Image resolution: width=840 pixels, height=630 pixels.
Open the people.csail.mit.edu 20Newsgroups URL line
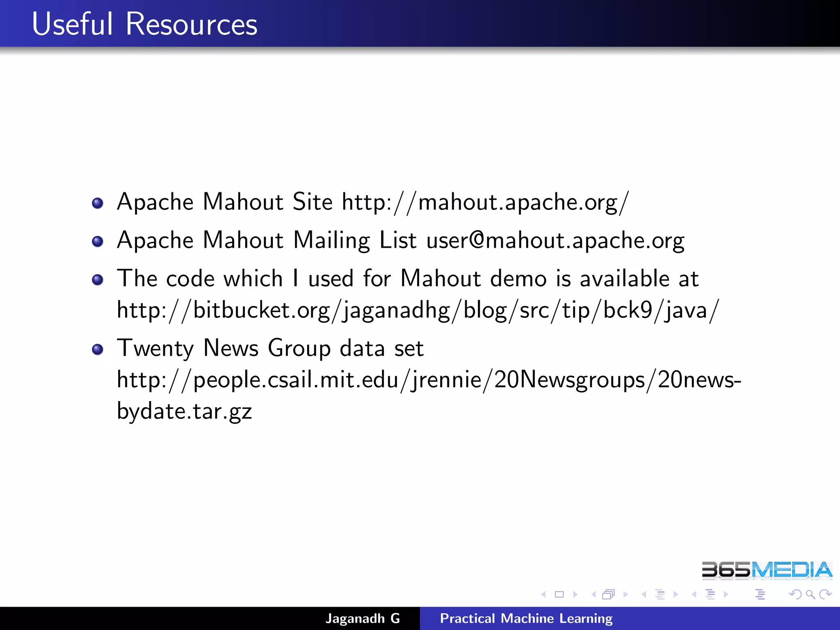pyautogui.click(x=429, y=380)
